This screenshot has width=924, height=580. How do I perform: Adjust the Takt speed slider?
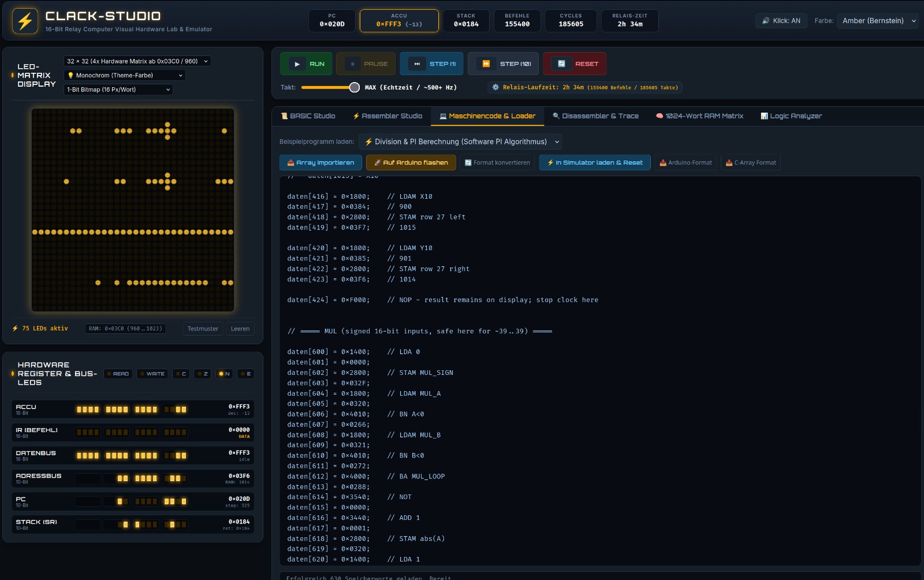pos(330,87)
